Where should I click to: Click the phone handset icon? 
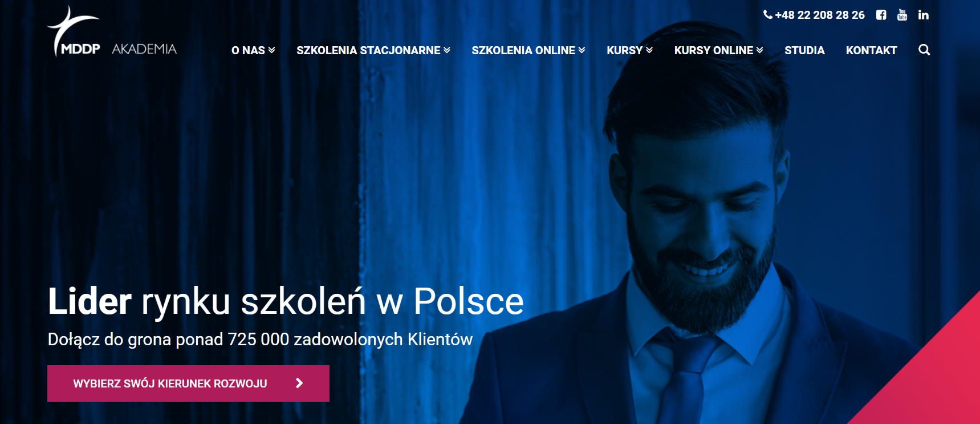point(768,15)
